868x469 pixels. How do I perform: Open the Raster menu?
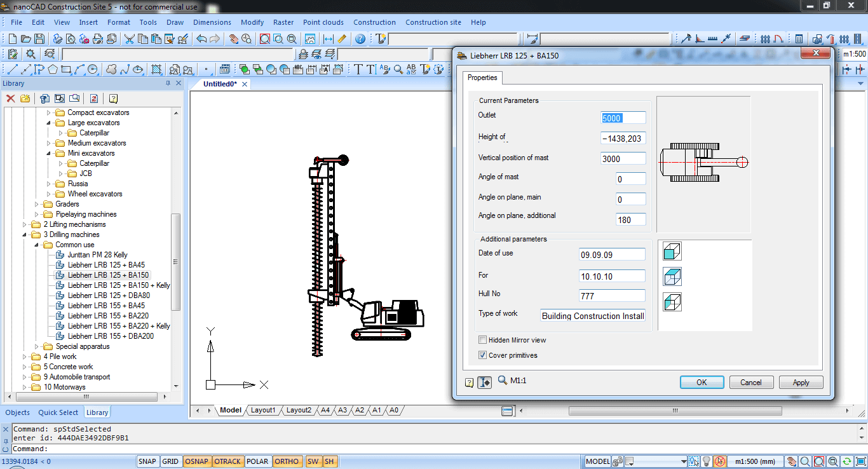pyautogui.click(x=283, y=22)
